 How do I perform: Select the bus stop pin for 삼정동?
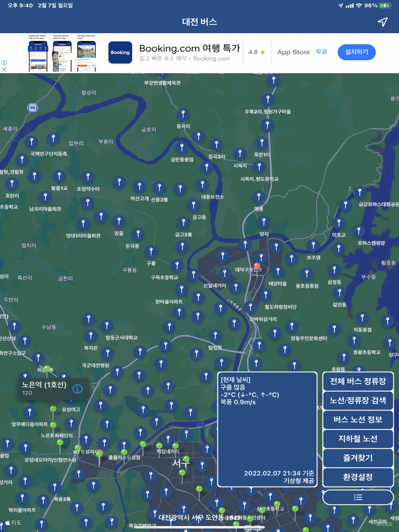tap(334, 271)
